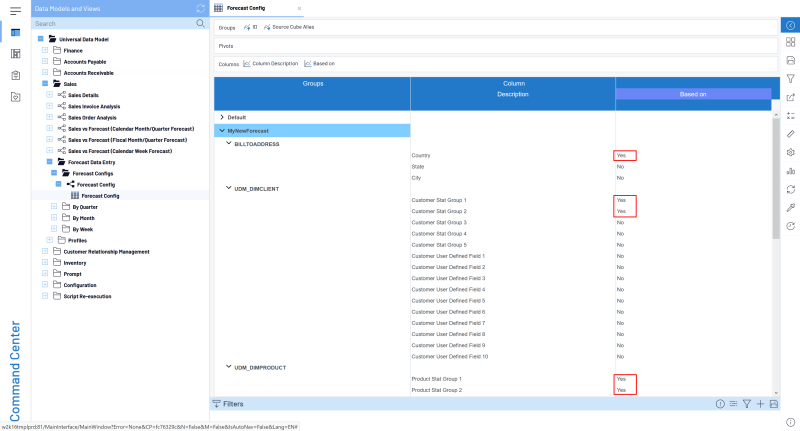The width and height of the screenshot is (800, 431).
Task: Click the export share icon in right toolbar
Action: click(790, 97)
